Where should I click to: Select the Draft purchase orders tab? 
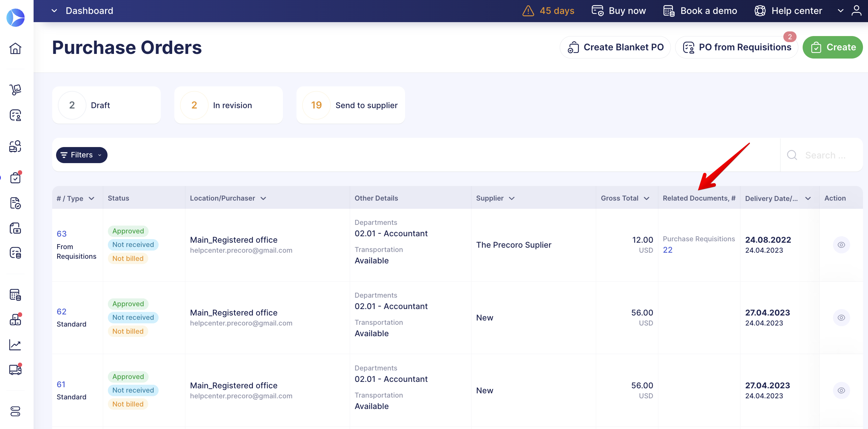[x=106, y=105]
